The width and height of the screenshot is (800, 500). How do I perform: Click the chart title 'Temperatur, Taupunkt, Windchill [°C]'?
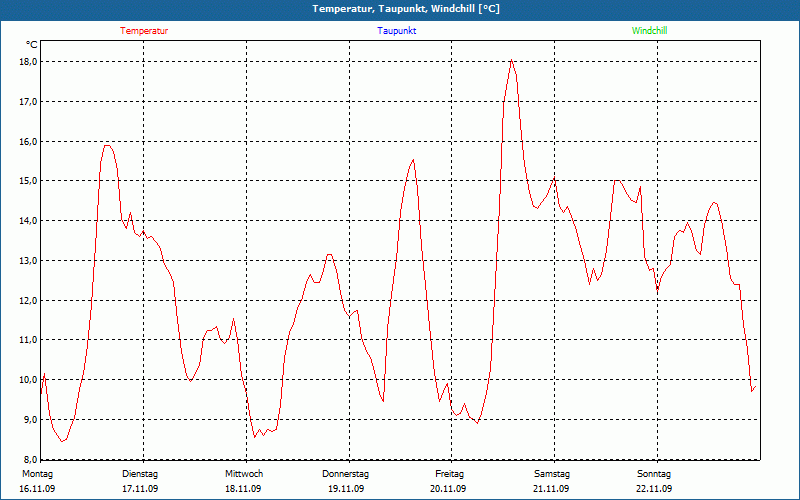[x=406, y=9]
